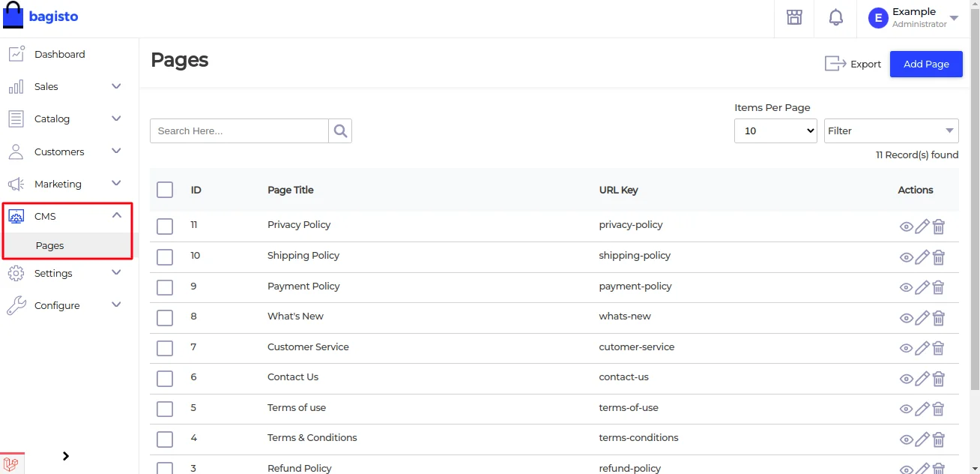View the Shipping Policy page via eye icon
This screenshot has width=980, height=474.
tap(906, 257)
